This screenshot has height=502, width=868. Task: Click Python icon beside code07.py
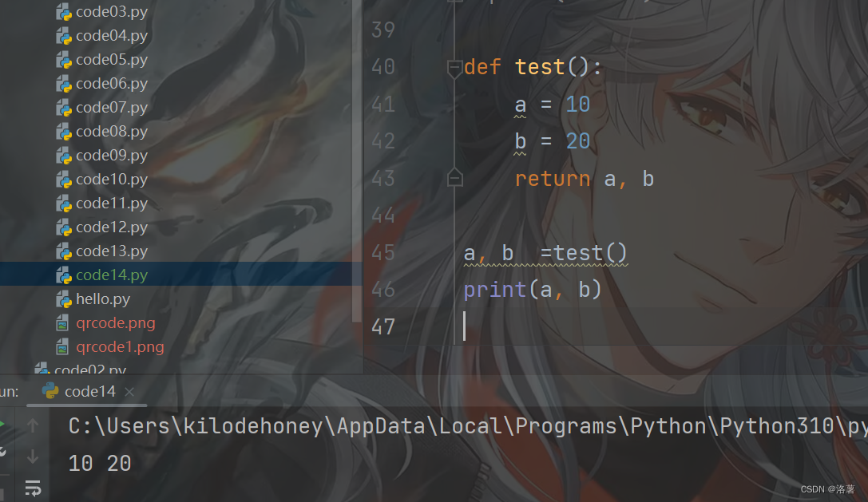click(64, 108)
